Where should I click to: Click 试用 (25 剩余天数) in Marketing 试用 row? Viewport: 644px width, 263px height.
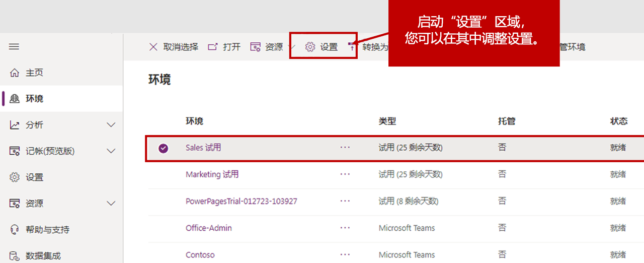pos(411,174)
